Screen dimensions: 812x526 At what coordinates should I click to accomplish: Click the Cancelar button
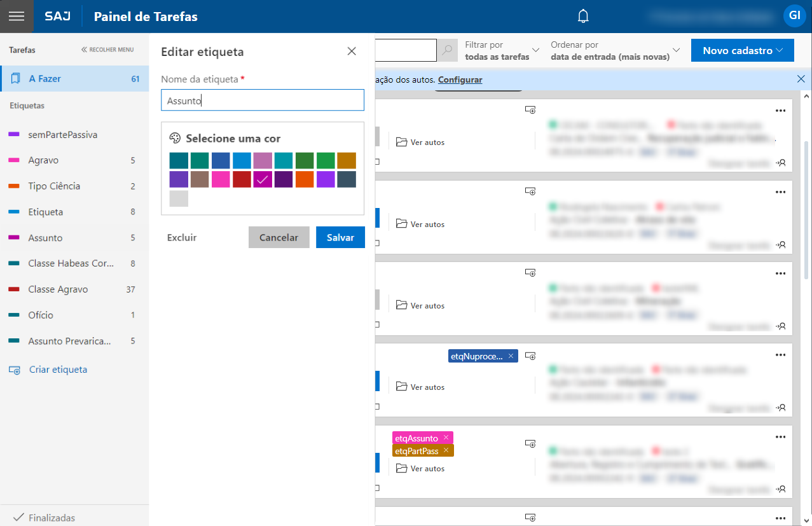pyautogui.click(x=279, y=237)
